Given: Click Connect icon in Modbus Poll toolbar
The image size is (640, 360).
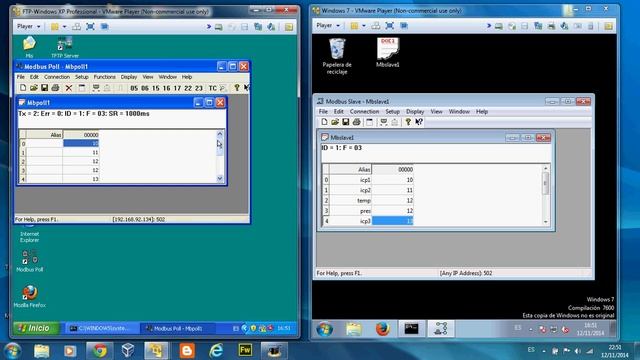Looking at the screenshot, I should coord(96,88).
